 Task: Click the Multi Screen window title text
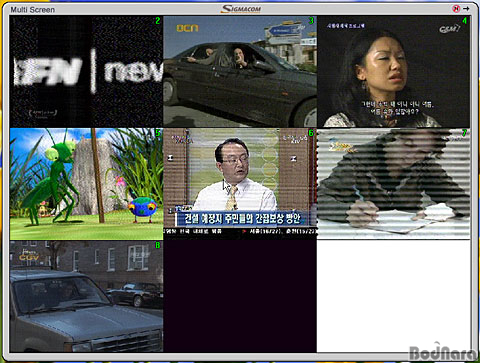pyautogui.click(x=33, y=10)
